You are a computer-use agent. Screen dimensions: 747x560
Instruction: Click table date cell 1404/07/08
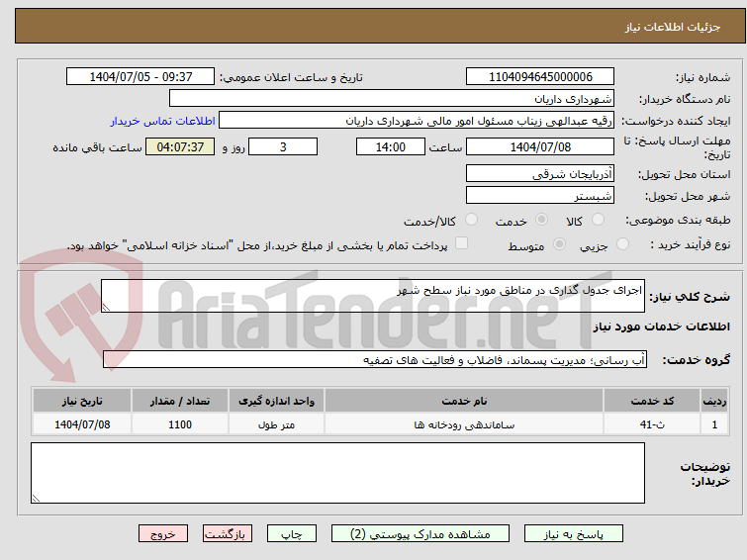[82, 424]
